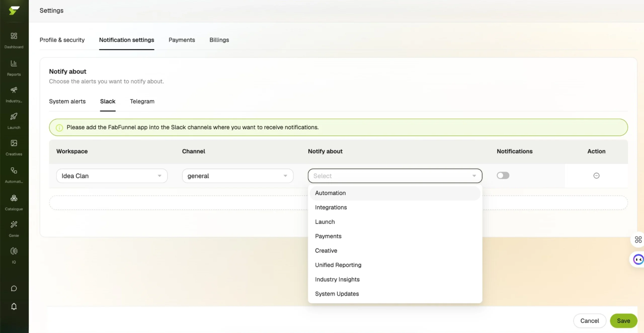644x333 pixels.
Task: Click the Notify about column header
Action: pyautogui.click(x=325, y=151)
